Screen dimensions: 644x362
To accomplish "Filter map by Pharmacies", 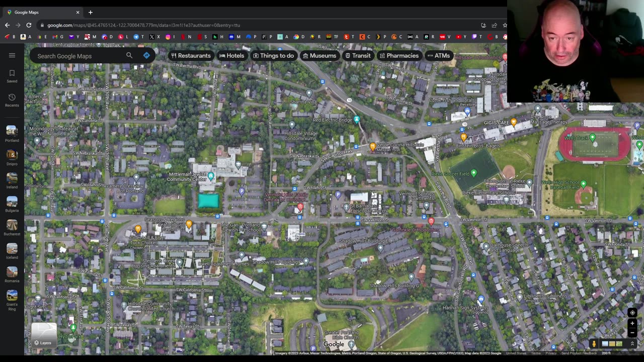I will point(399,56).
